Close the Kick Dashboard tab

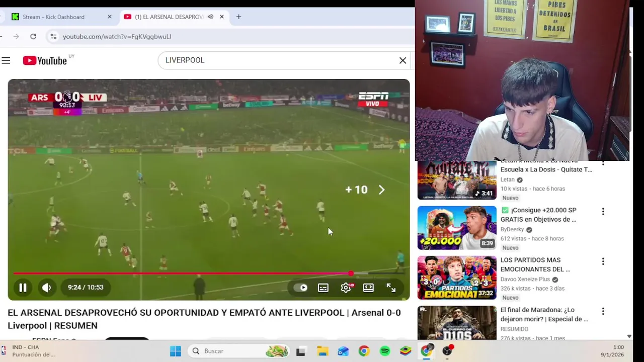pyautogui.click(x=110, y=17)
